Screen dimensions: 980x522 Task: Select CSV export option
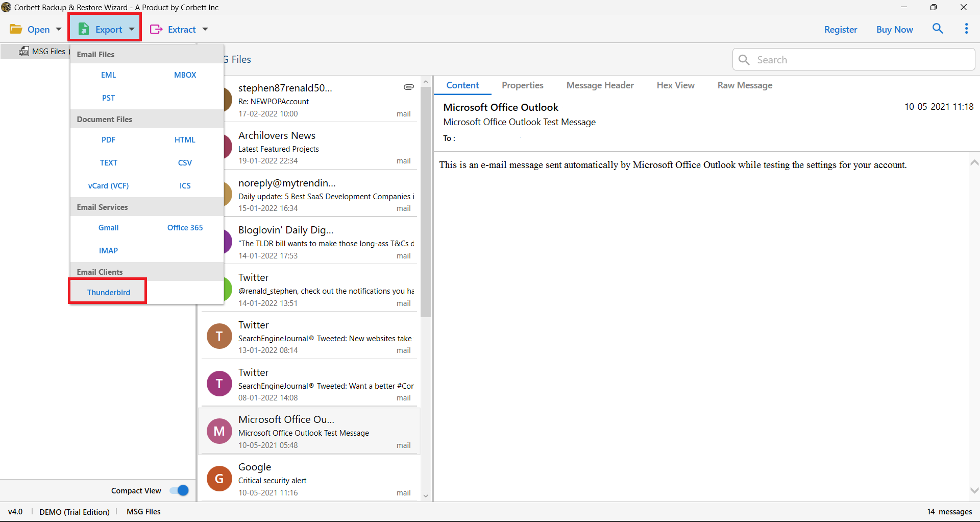coord(185,162)
